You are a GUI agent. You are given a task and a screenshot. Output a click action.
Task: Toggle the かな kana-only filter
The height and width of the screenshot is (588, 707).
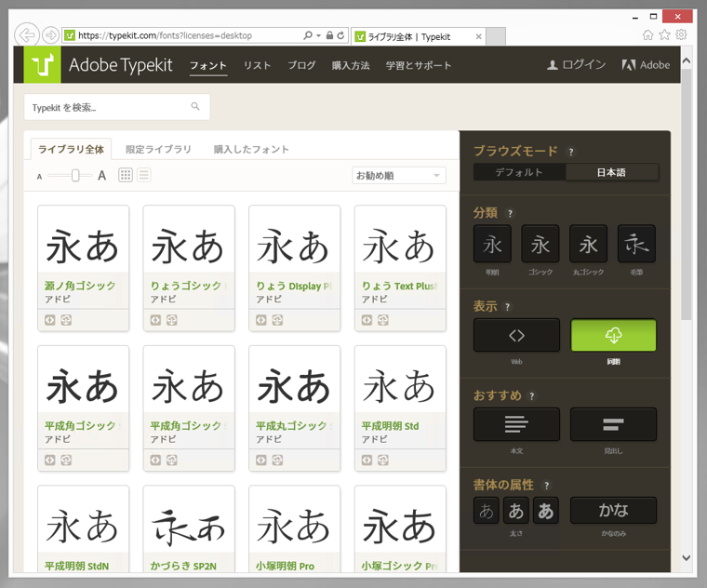click(x=613, y=511)
